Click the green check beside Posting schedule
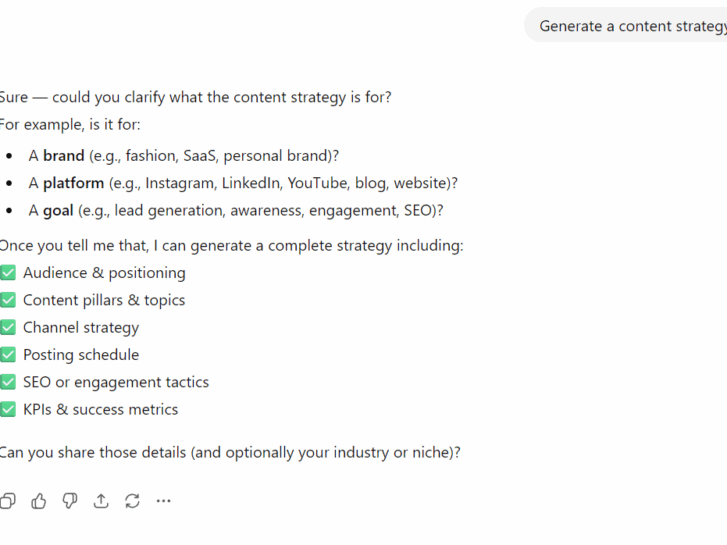 coord(8,355)
